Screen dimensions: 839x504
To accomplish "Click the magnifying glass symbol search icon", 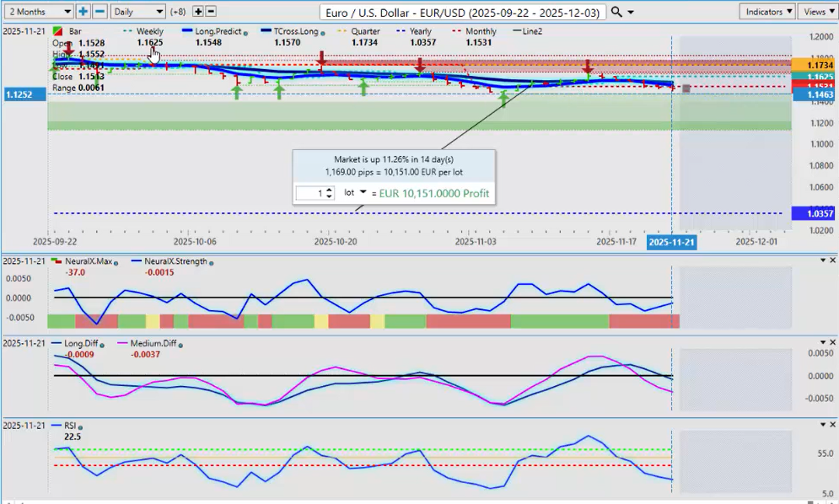I will 617,11.
